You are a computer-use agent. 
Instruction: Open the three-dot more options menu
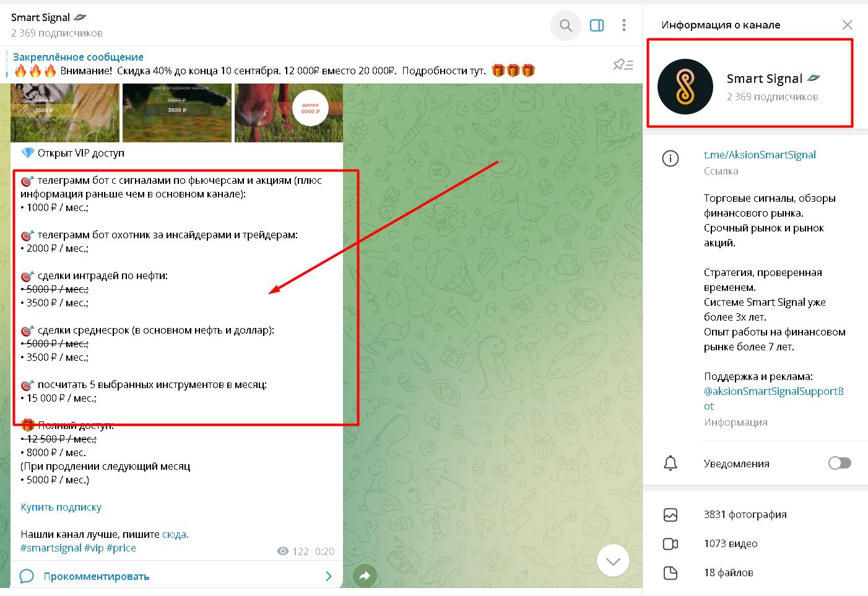coord(624,25)
